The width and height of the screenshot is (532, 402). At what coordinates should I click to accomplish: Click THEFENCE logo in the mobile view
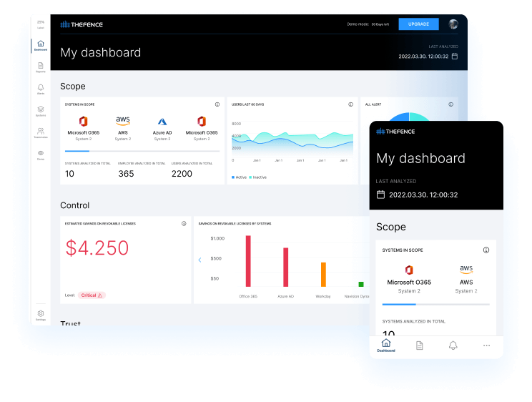(395, 132)
